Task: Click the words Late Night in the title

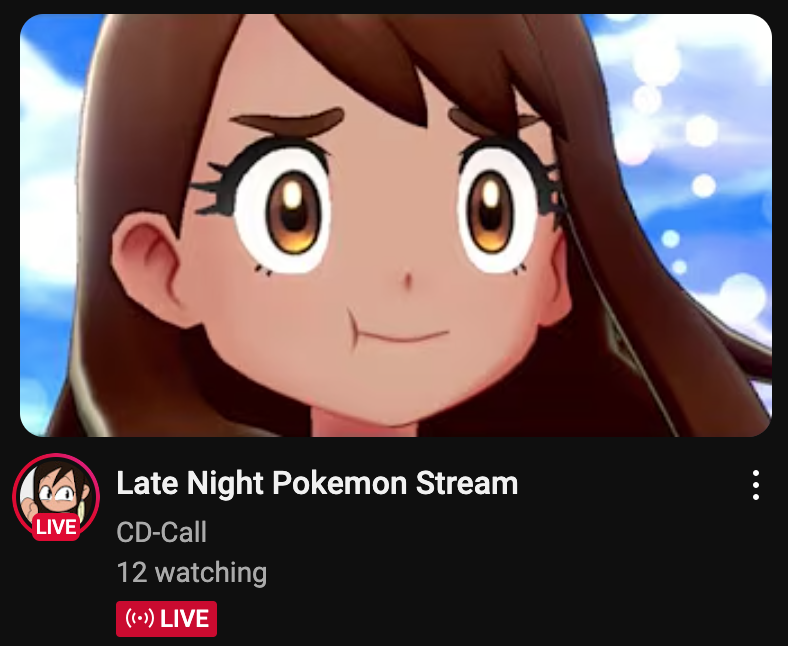Action: coord(190,483)
